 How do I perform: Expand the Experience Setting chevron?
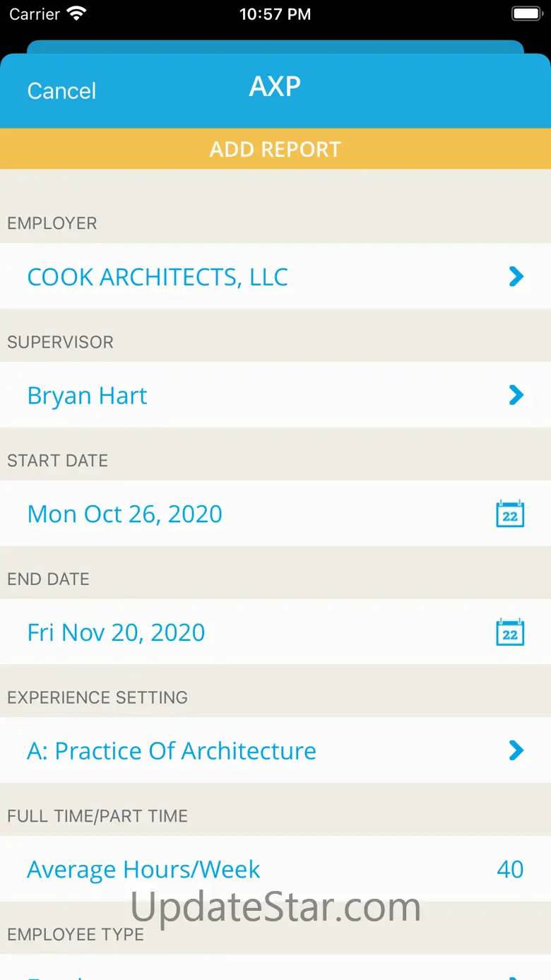click(516, 750)
